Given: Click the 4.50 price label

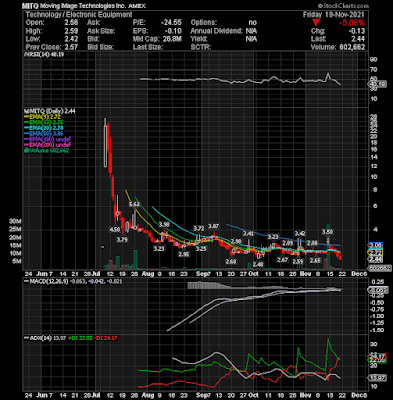Looking at the screenshot, I should (115, 229).
